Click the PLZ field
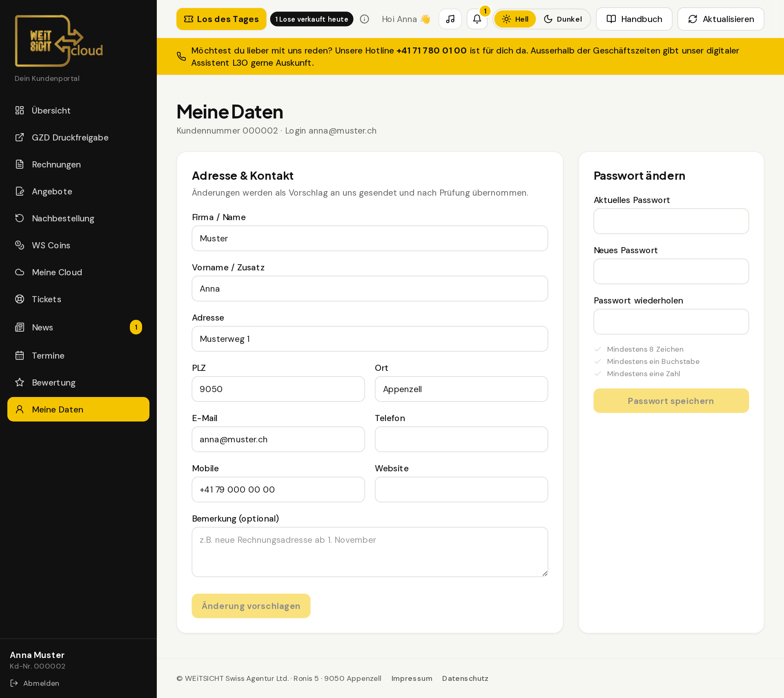784x698 pixels. [x=278, y=389]
